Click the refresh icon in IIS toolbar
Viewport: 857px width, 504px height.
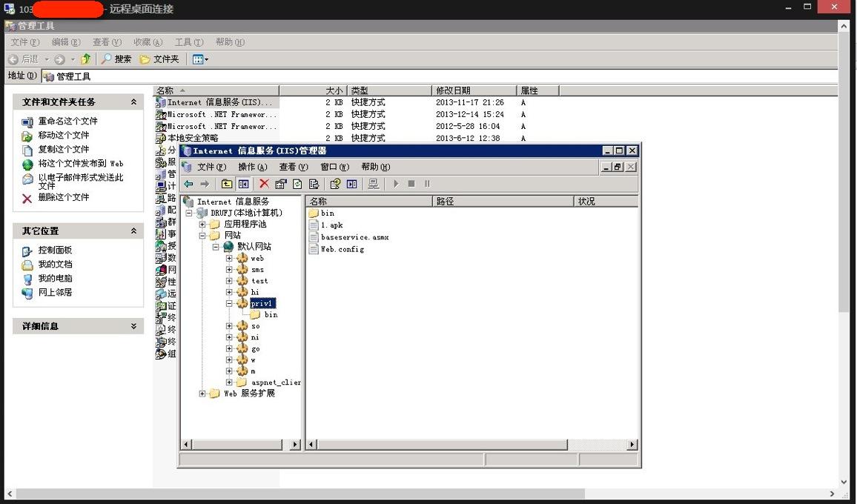297,185
